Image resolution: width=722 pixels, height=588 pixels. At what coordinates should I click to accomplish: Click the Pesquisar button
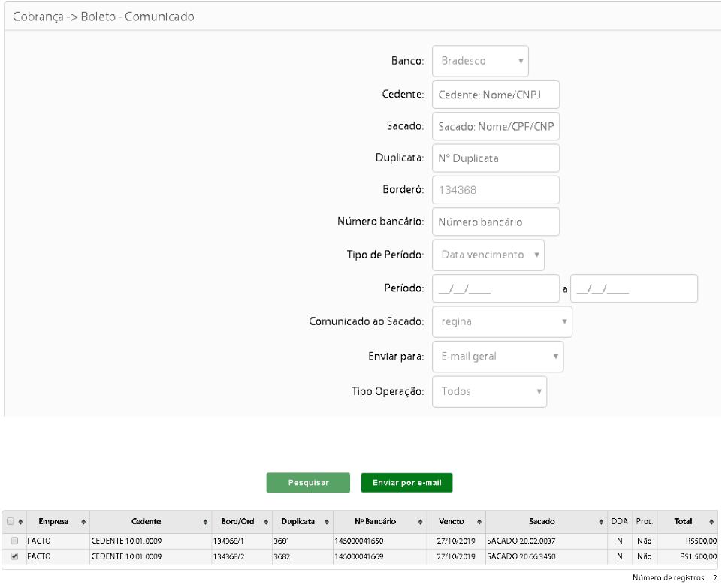click(308, 483)
